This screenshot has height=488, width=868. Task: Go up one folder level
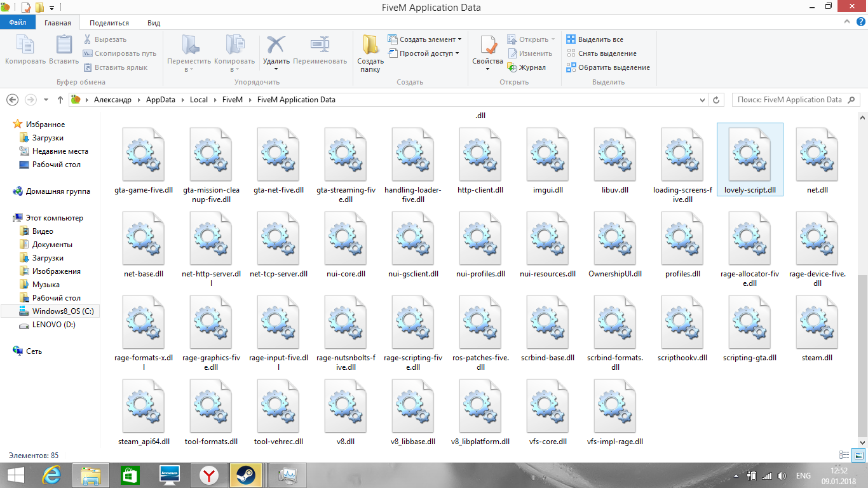(x=60, y=100)
